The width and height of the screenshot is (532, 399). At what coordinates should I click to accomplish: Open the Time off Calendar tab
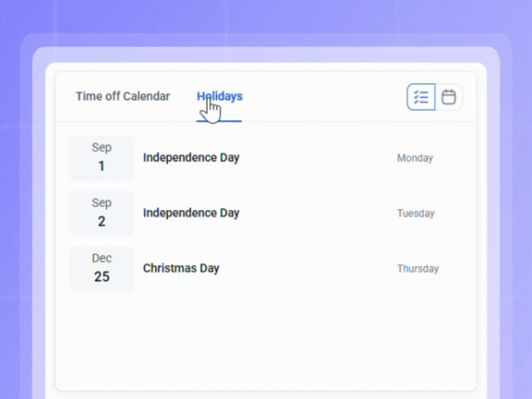click(x=123, y=96)
